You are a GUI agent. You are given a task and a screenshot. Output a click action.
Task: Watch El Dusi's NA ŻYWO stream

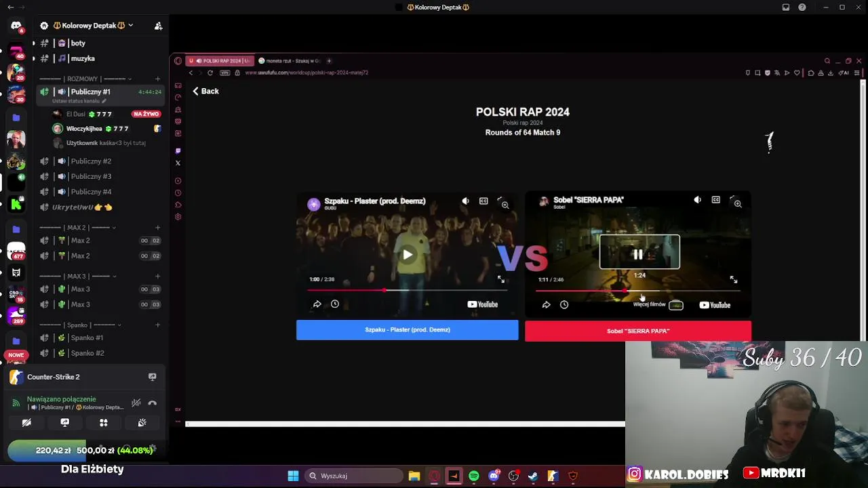(x=146, y=114)
